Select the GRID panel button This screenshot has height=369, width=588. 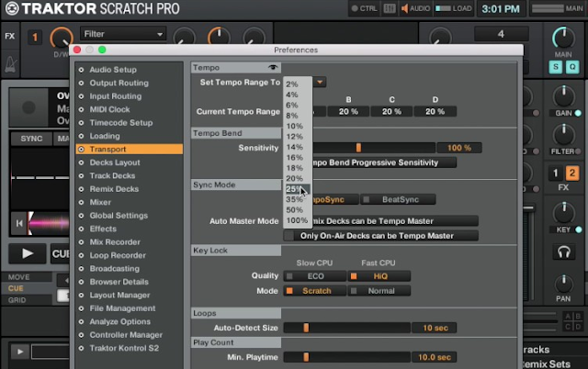[27, 300]
